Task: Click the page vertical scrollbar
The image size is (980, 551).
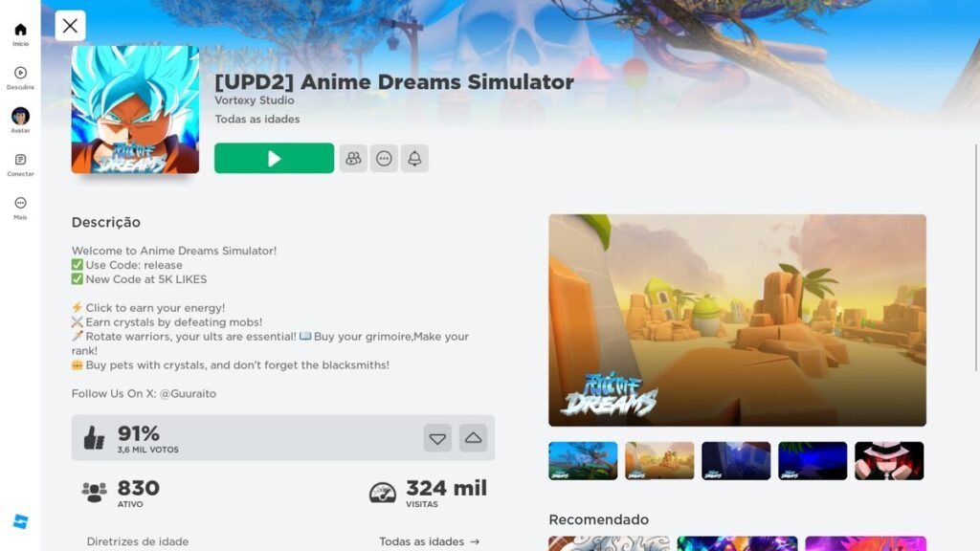Action: tap(975, 256)
